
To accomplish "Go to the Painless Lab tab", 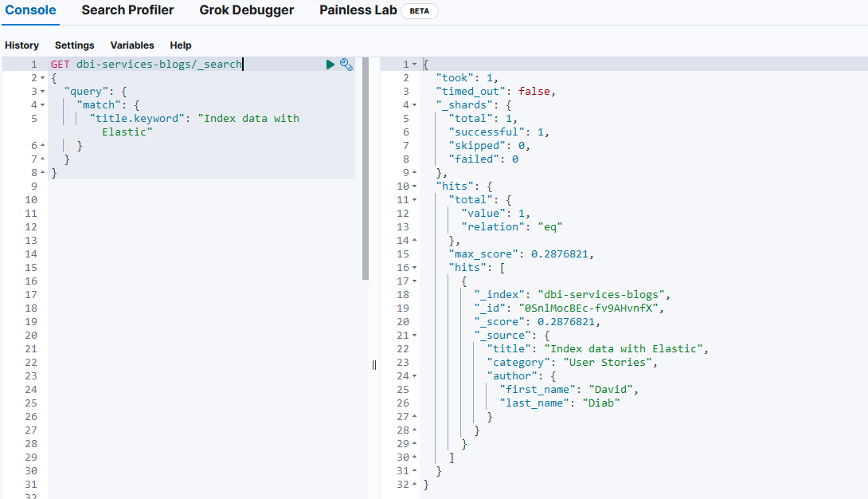I will (358, 11).
